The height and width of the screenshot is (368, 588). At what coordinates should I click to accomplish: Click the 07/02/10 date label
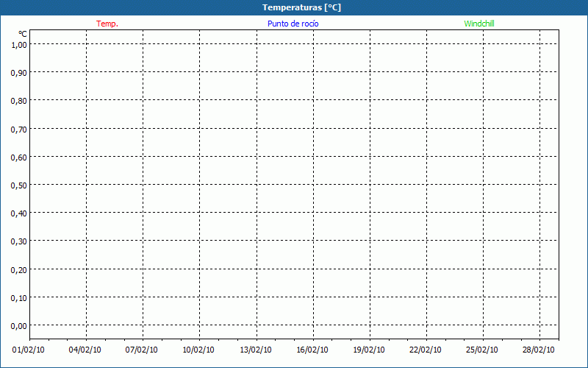[141, 350]
